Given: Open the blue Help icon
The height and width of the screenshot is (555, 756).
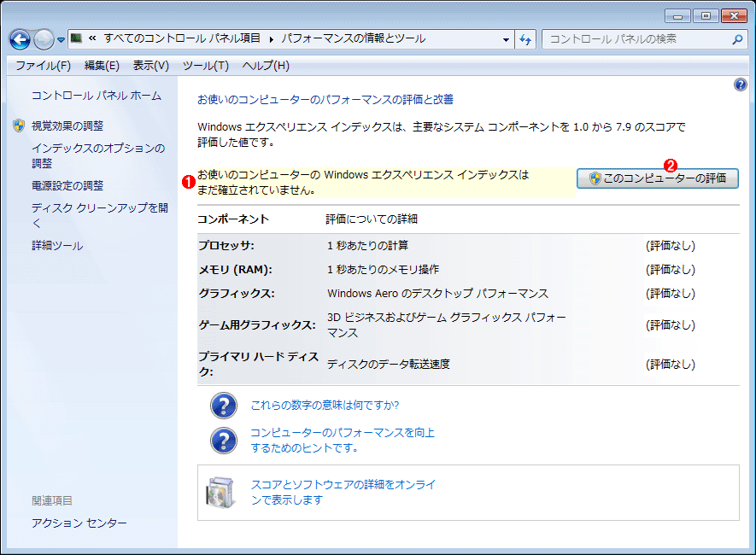Looking at the screenshot, I should tap(740, 85).
